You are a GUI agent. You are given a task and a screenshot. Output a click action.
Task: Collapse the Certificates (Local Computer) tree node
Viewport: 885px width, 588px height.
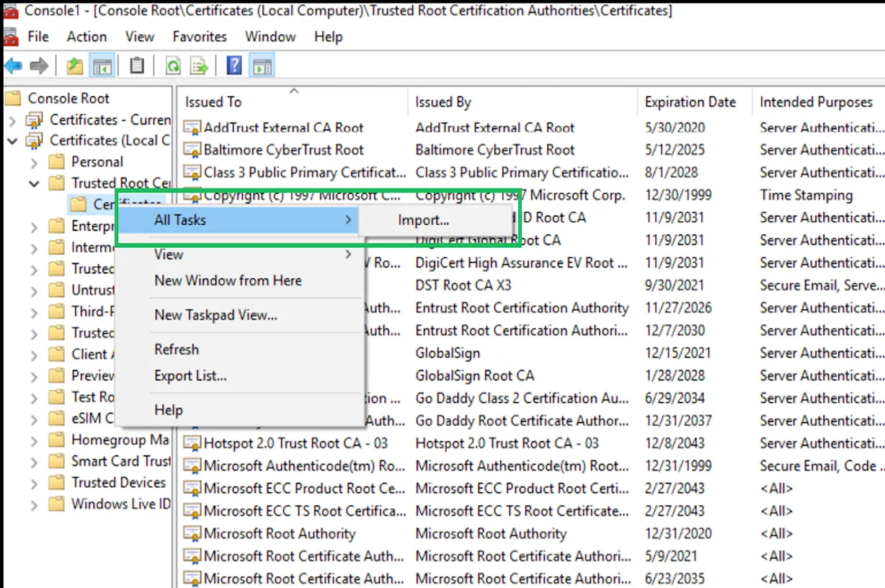tap(12, 141)
